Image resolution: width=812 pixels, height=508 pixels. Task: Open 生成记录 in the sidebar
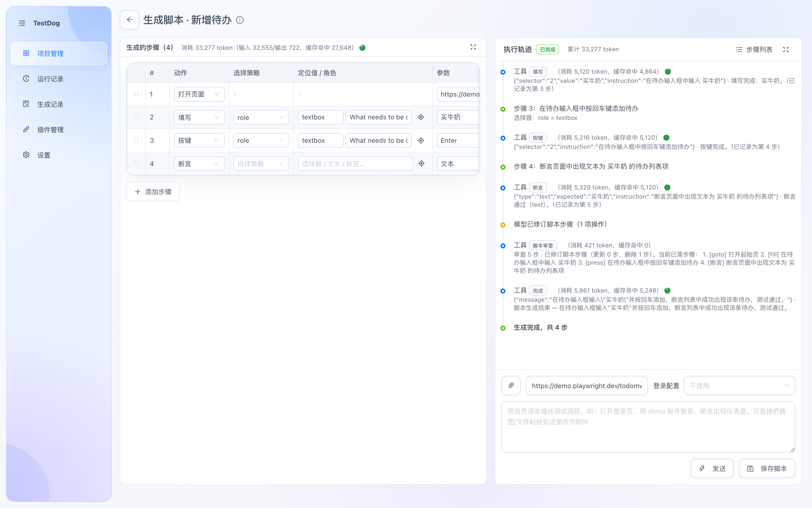(59, 104)
